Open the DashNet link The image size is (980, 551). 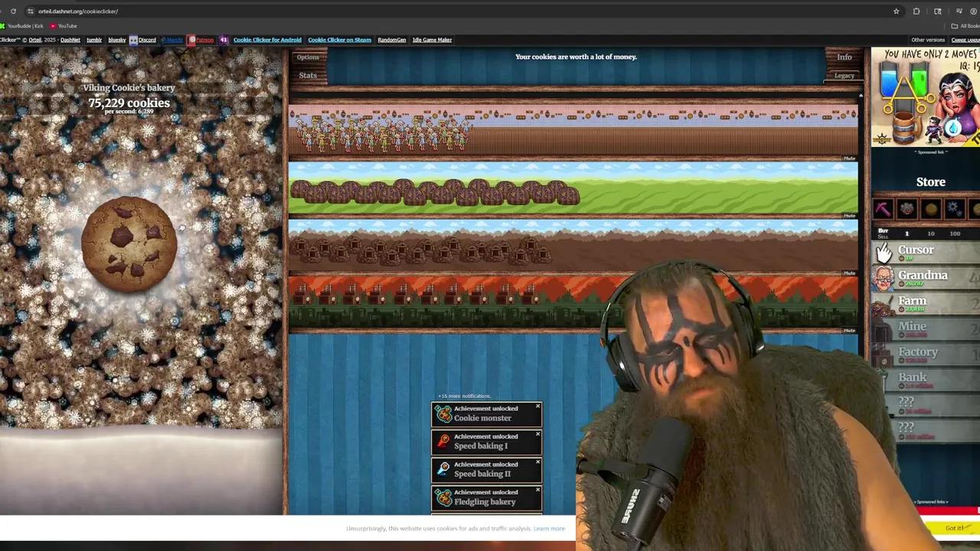pos(70,40)
